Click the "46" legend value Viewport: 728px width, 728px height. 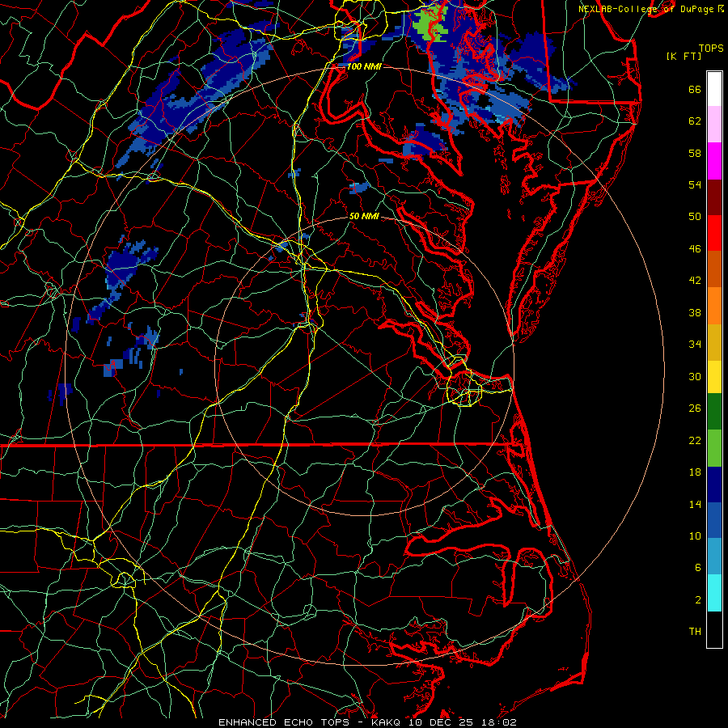(x=695, y=249)
